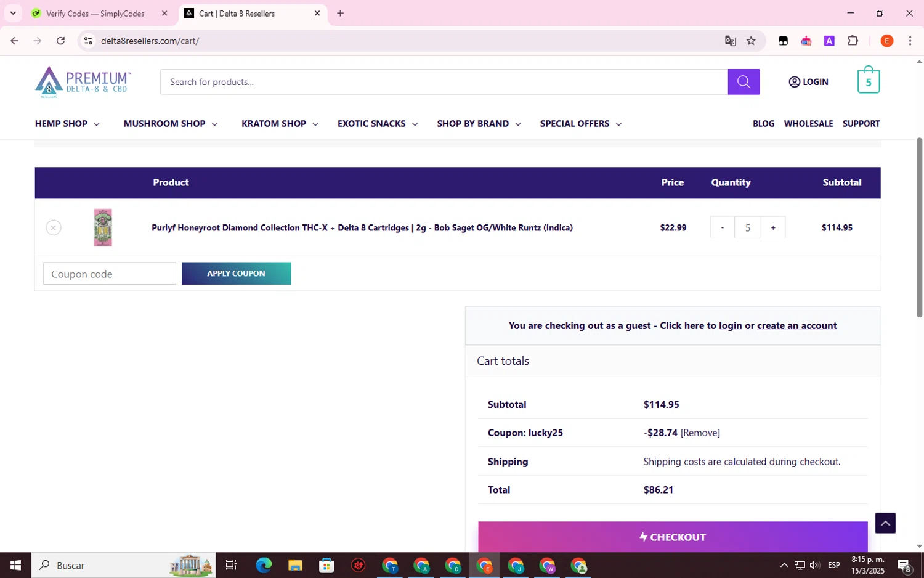This screenshot has width=924, height=578.
Task: Open the Support page
Action: (861, 124)
